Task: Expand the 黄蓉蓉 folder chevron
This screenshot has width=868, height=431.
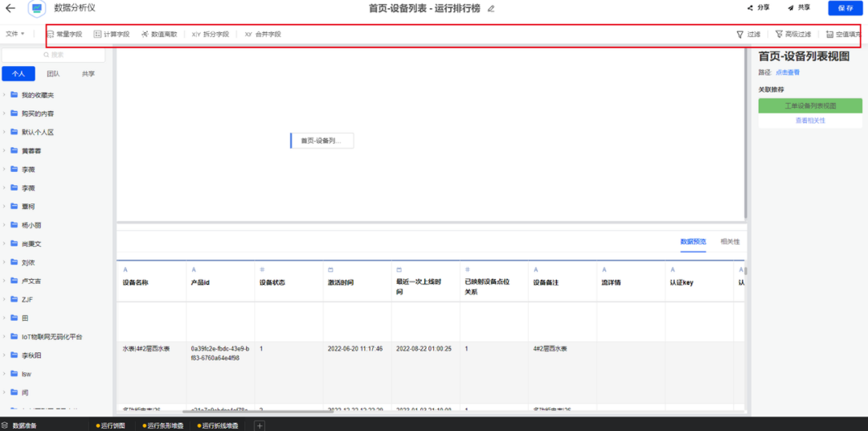Action: pos(4,150)
